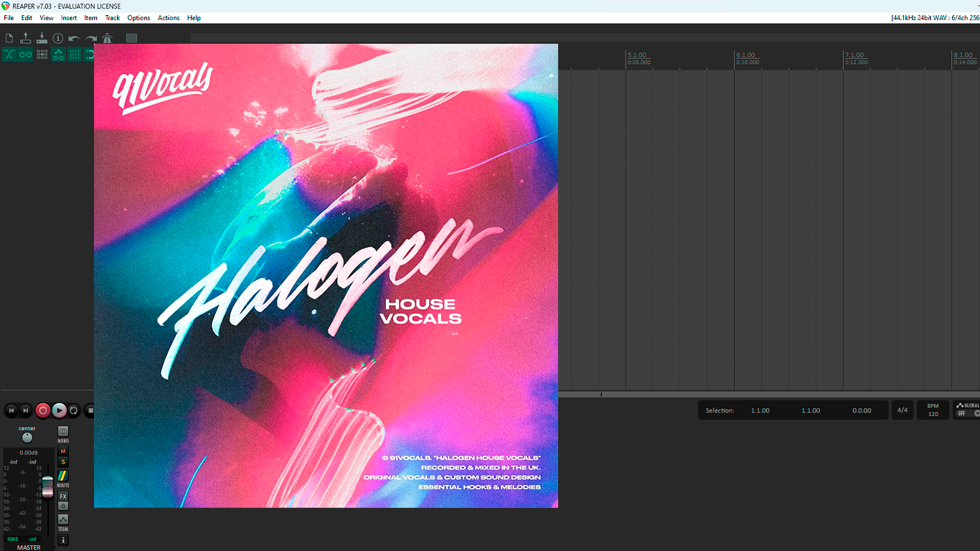The height and width of the screenshot is (551, 980).
Task: Click the 5.1.00 ruler marker
Action: click(x=637, y=55)
